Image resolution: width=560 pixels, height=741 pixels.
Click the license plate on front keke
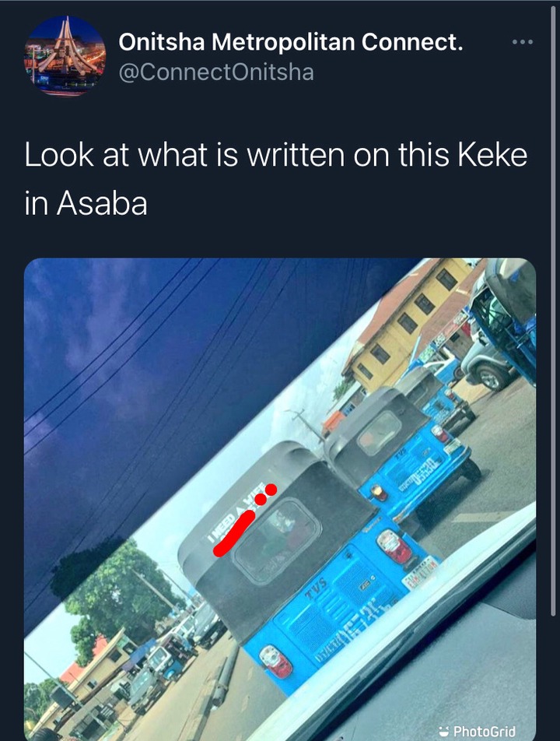pyautogui.click(x=420, y=572)
